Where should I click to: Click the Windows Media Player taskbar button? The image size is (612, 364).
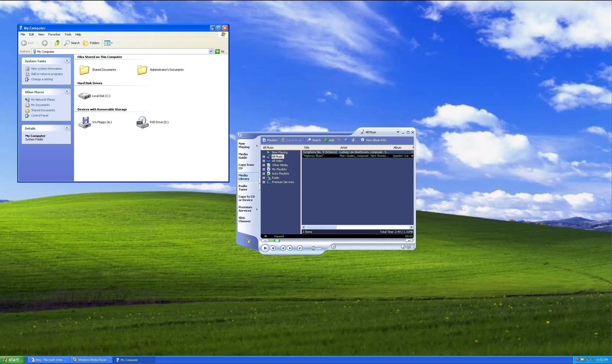pos(92,360)
